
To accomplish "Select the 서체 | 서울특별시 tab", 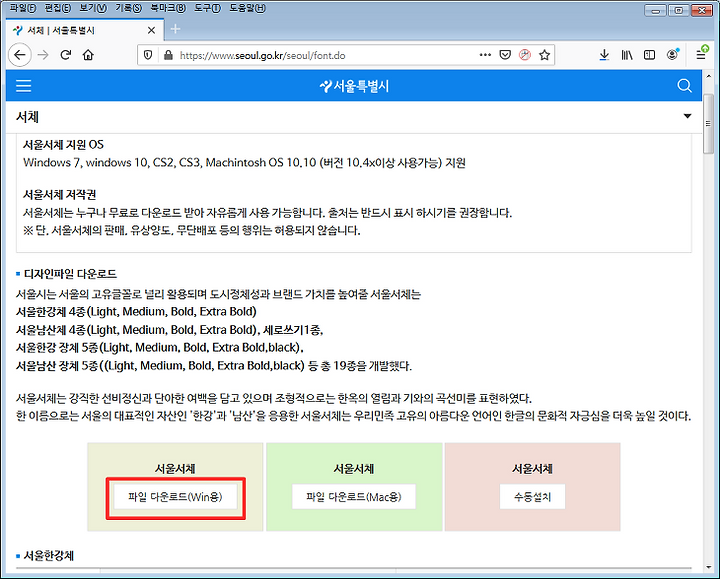I will click(x=83, y=30).
